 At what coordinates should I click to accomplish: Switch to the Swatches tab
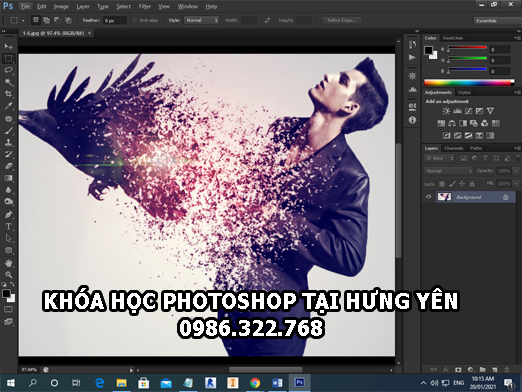pos(453,38)
